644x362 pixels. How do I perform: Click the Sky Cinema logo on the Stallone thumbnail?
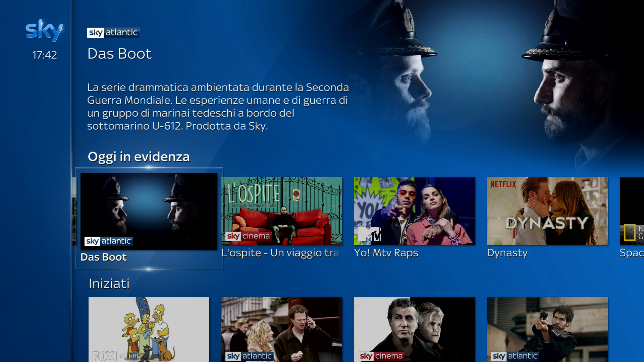tap(381, 356)
